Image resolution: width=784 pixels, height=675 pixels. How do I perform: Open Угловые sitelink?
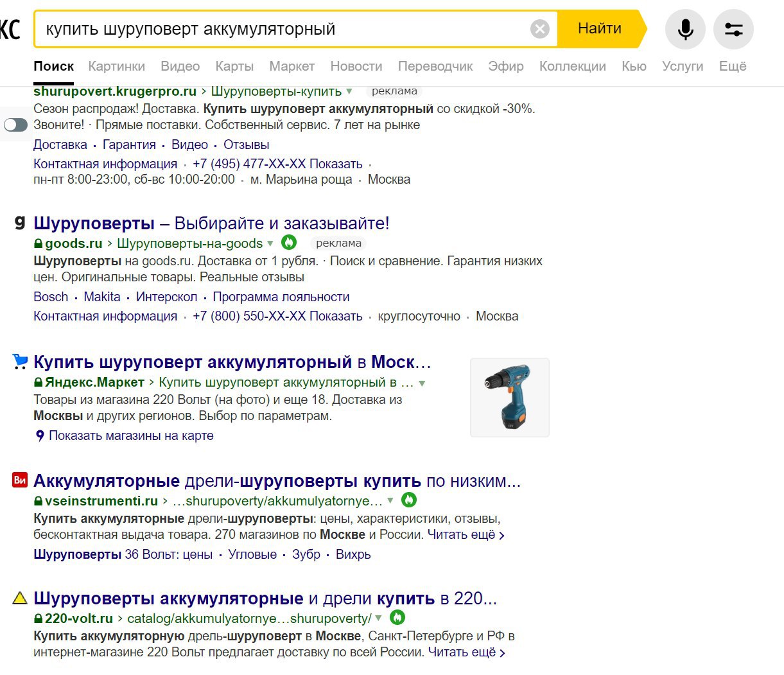tap(252, 554)
